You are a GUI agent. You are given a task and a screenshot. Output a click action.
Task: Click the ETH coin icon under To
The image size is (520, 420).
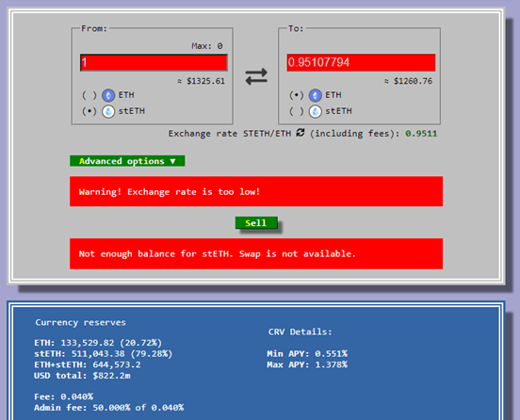(315, 95)
